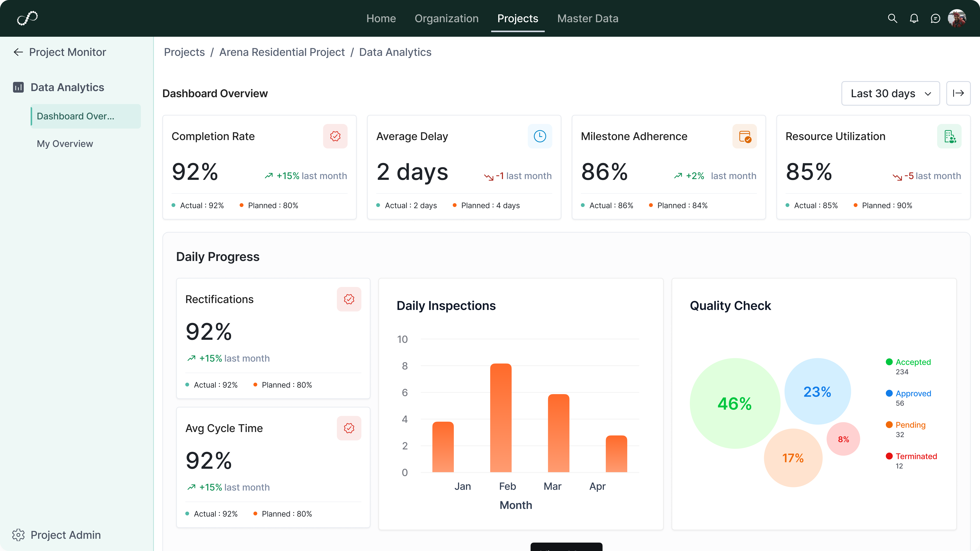Click the Resource Utilization building icon
This screenshot has height=551, width=980.
coord(949,136)
